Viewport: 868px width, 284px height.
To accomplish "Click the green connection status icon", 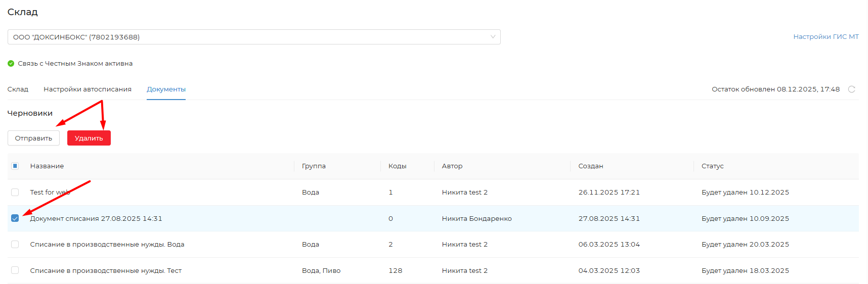I will (x=11, y=64).
